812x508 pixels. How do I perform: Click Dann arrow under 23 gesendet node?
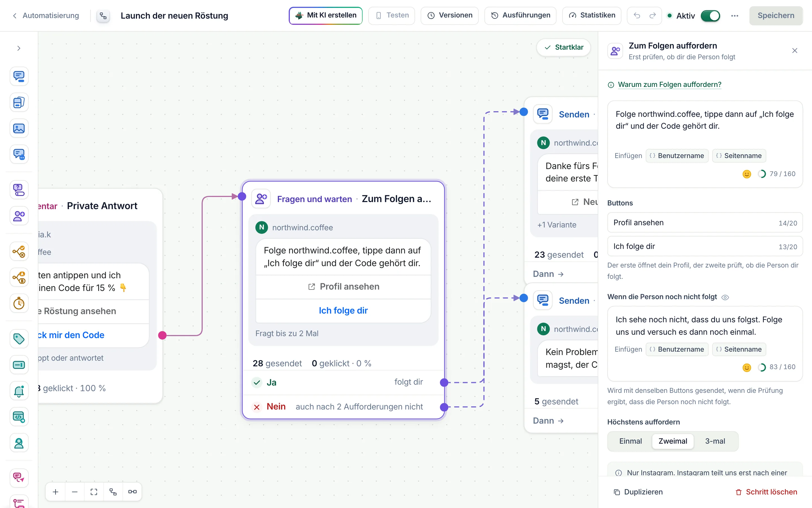(548, 274)
